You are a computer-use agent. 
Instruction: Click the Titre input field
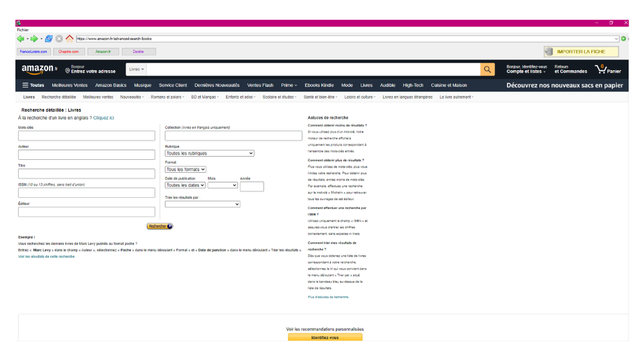[87, 173]
